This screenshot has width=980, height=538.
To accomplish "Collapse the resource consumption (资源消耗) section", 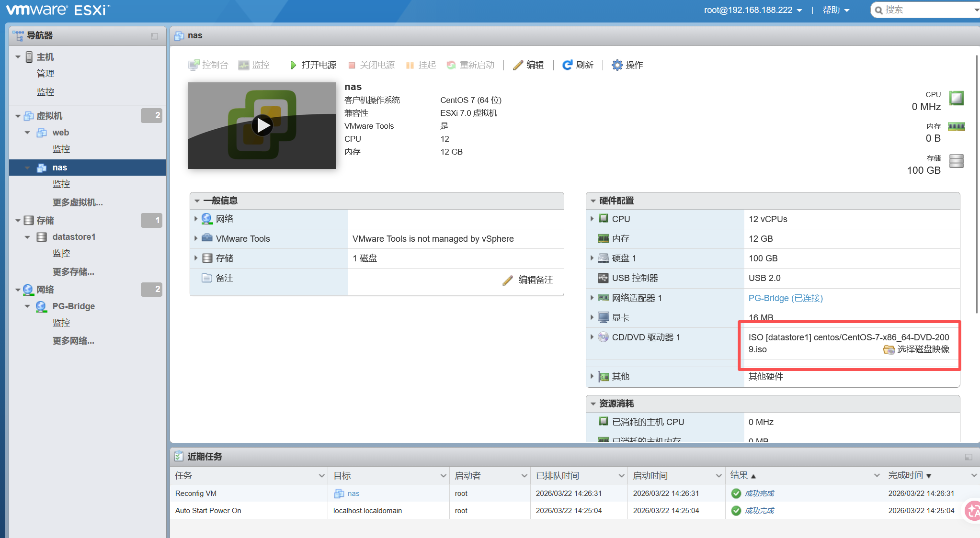I will tap(593, 404).
